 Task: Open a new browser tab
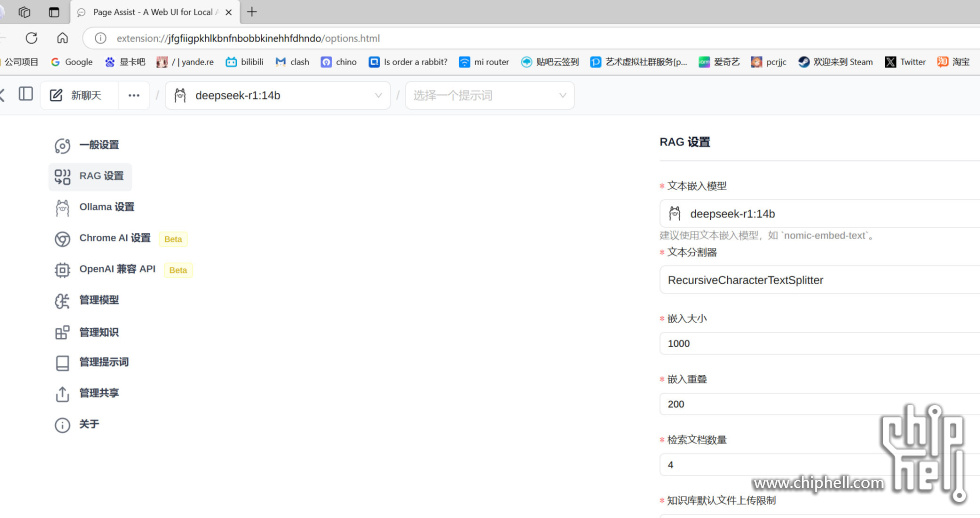(x=252, y=12)
